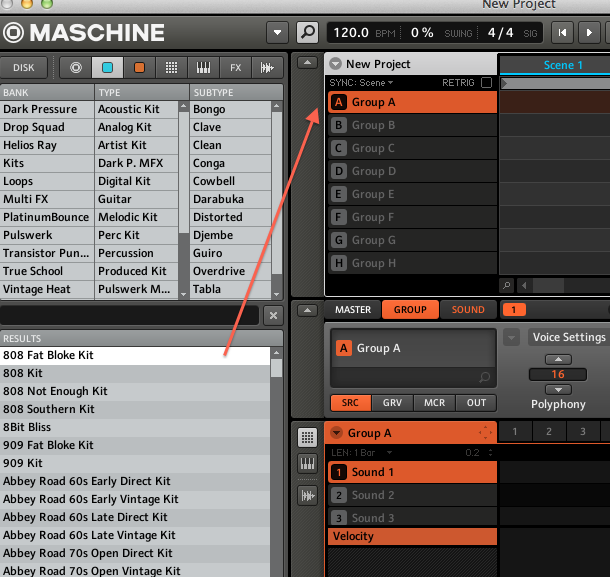Click the TYPE column scrollbar down arrow
The width and height of the screenshot is (610, 577).
[x=184, y=295]
